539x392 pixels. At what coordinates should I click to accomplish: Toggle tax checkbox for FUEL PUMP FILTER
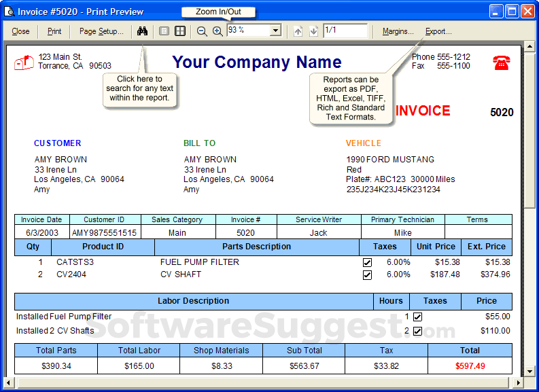pyautogui.click(x=367, y=263)
